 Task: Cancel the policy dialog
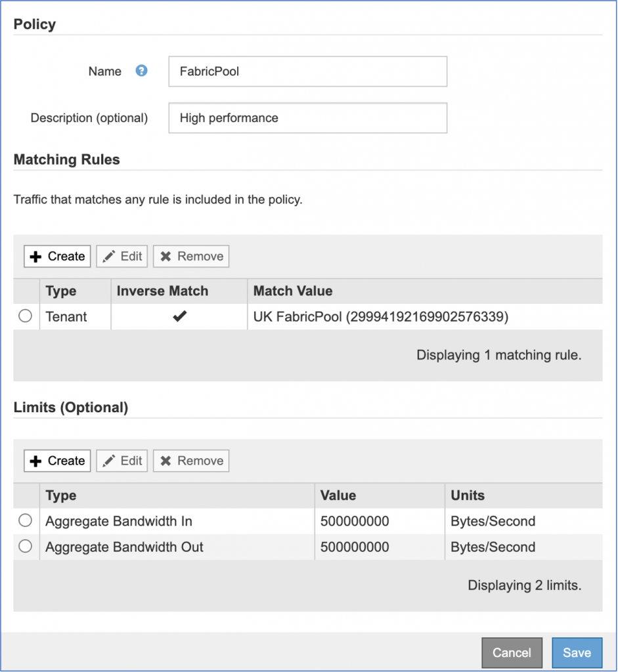512,652
